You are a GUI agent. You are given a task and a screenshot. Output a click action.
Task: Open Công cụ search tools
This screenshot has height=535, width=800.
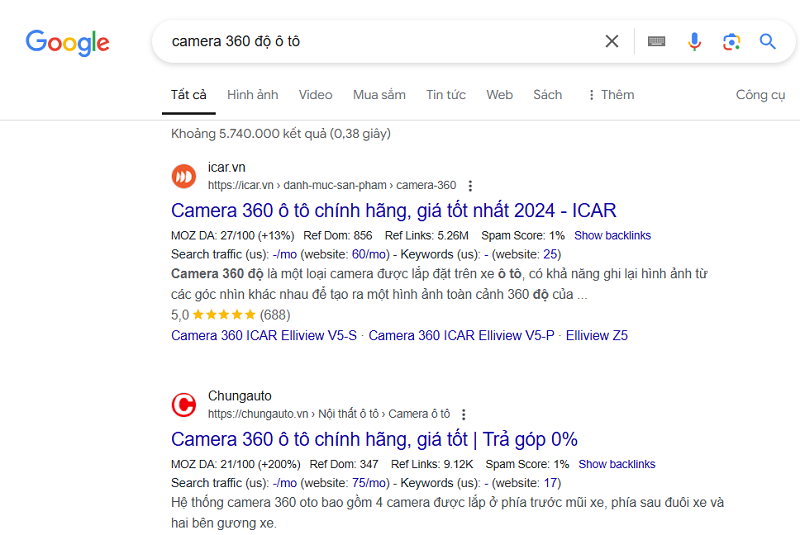click(760, 95)
